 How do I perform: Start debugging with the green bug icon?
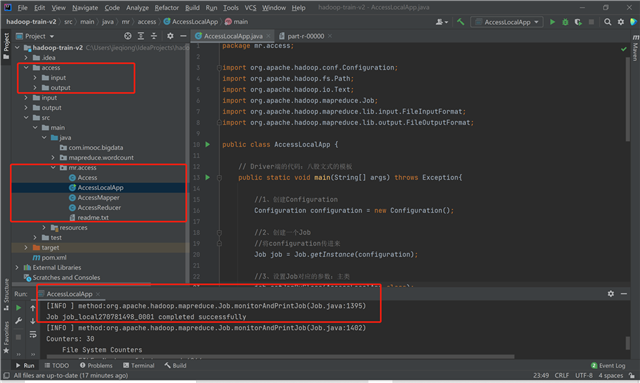click(565, 22)
